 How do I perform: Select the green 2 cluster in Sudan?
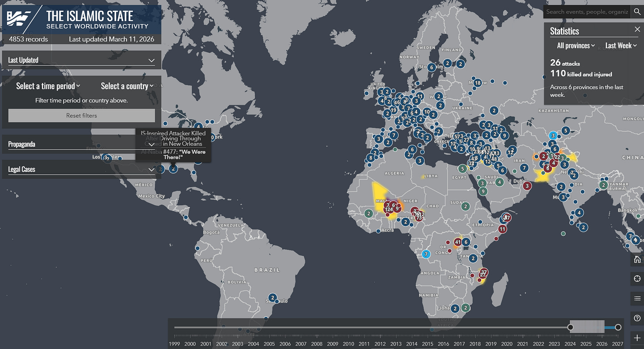coord(465,206)
